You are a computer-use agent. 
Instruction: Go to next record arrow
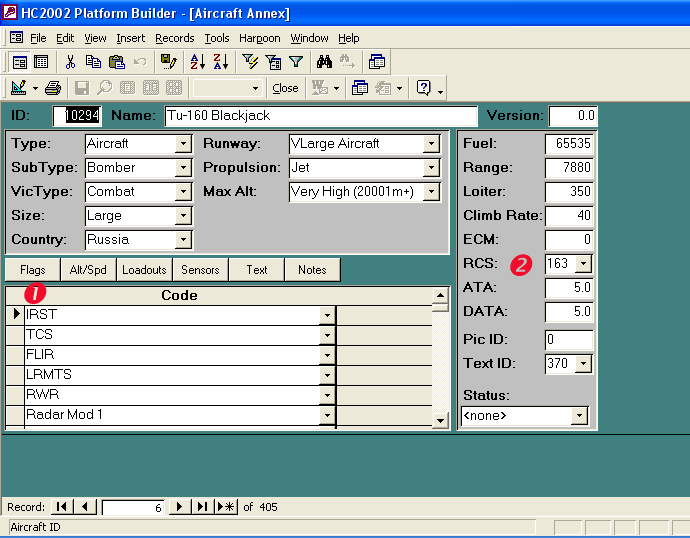pos(179,507)
